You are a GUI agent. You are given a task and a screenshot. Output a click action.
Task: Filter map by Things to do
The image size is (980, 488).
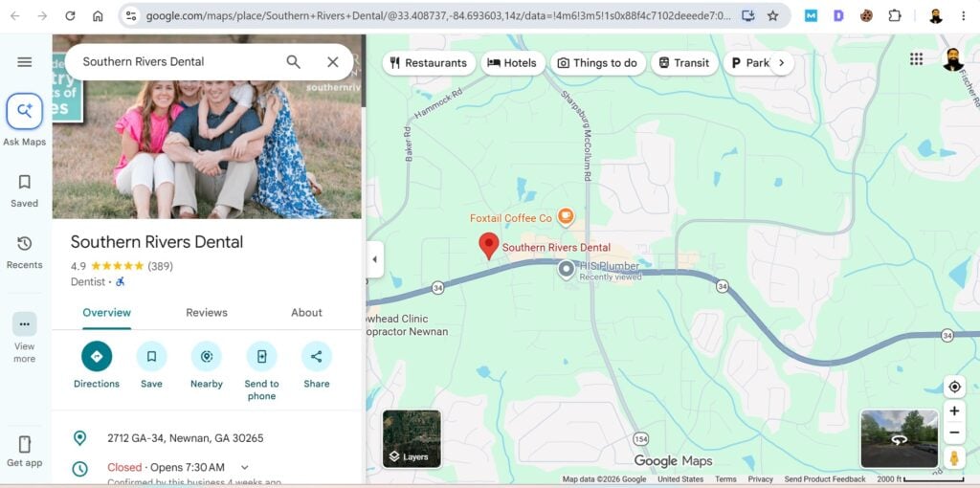tap(597, 63)
